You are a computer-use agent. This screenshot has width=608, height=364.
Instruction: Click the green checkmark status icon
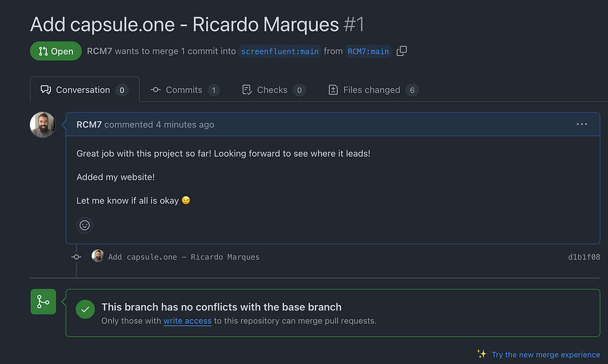(x=85, y=309)
